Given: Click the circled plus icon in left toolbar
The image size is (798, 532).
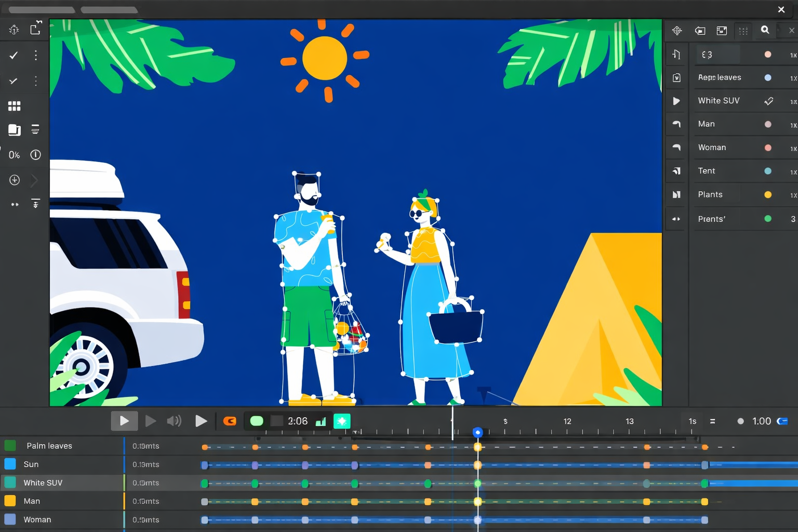Looking at the screenshot, I should pyautogui.click(x=15, y=180).
